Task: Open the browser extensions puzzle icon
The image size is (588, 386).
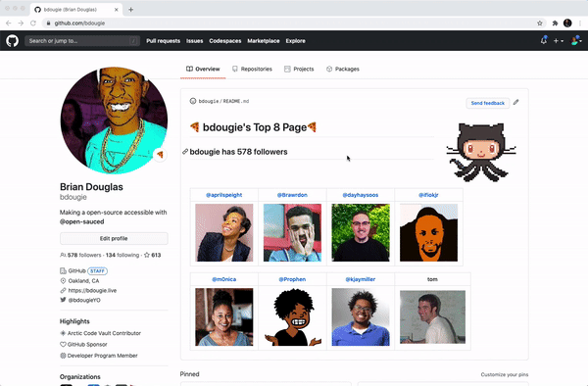Action: click(555, 24)
